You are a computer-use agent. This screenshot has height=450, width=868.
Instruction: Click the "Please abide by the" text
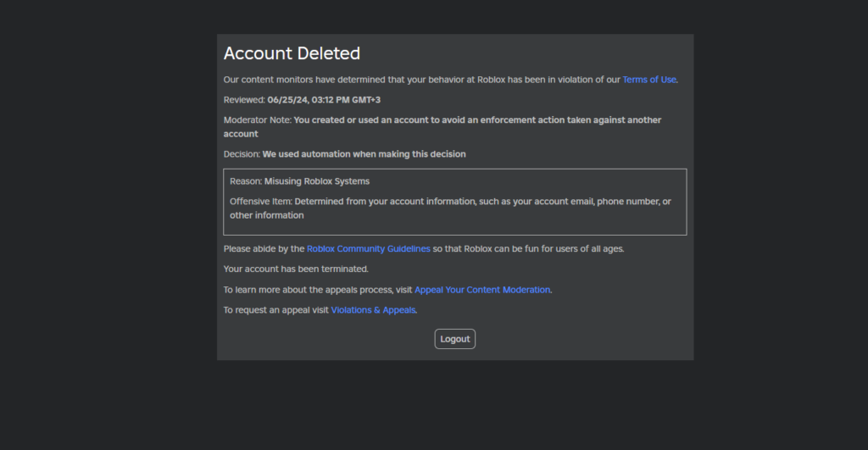click(264, 249)
